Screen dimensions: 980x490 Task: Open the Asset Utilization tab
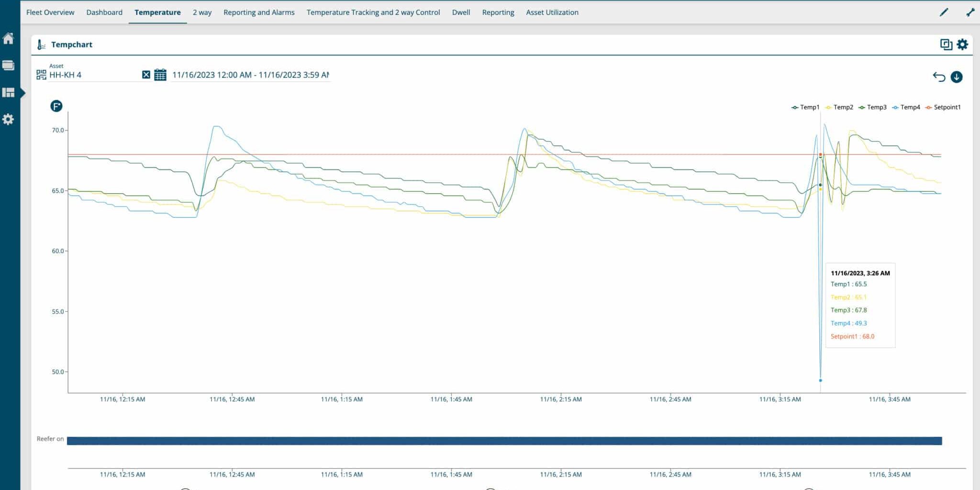(552, 12)
